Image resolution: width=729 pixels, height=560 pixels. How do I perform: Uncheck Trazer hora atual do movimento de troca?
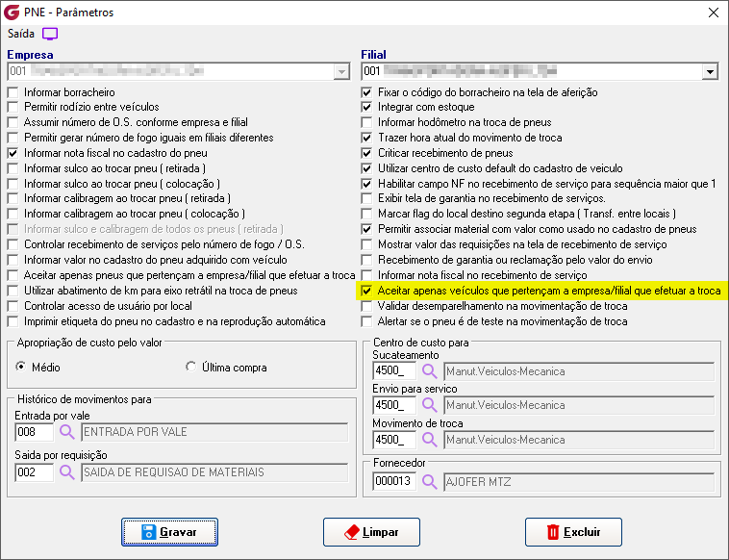366,138
